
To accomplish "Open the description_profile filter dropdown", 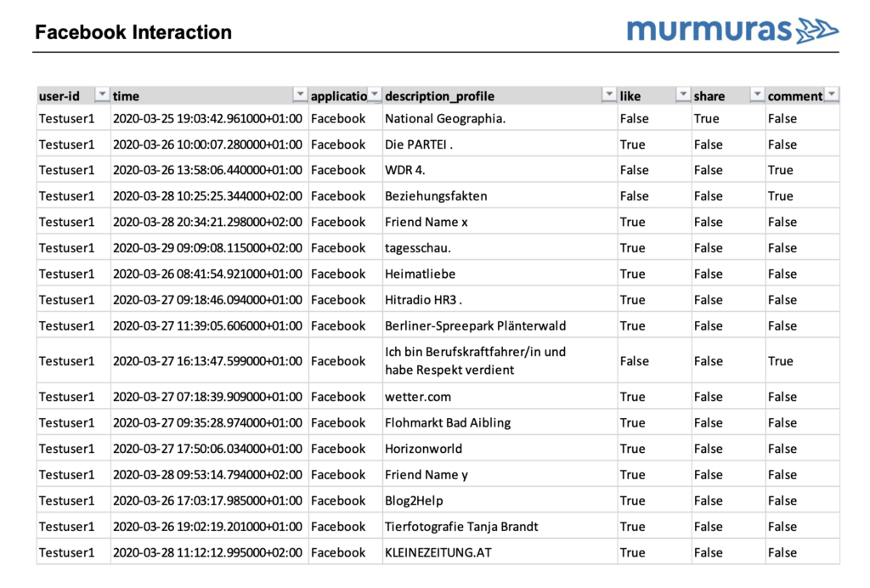I will click(x=608, y=95).
